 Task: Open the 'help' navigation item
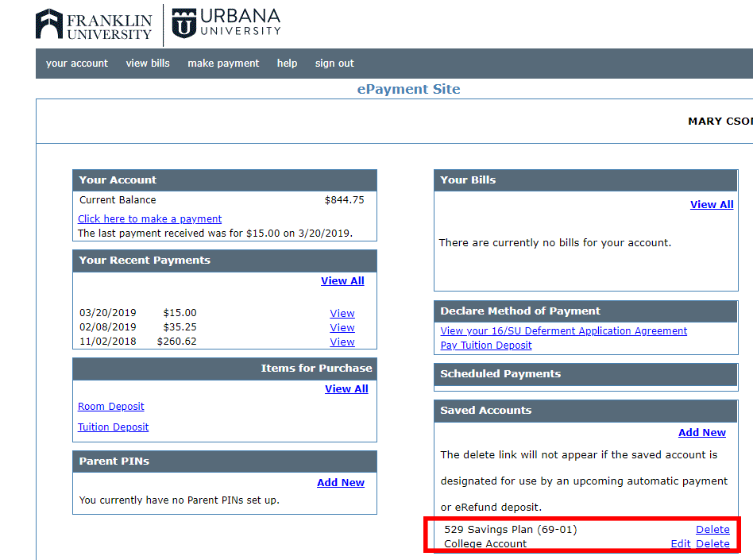coord(288,64)
